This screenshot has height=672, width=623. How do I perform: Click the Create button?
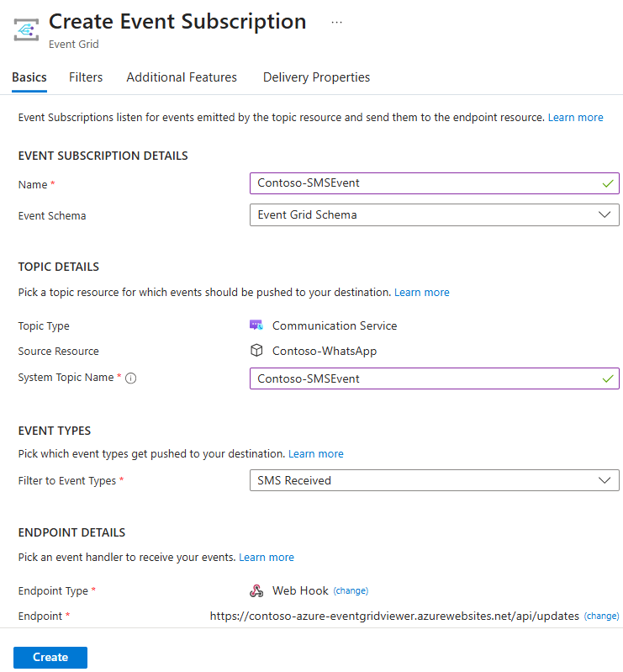[x=50, y=657]
